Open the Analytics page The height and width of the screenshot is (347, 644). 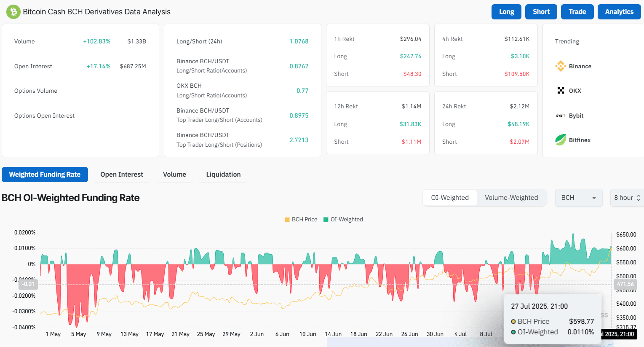tap(619, 12)
